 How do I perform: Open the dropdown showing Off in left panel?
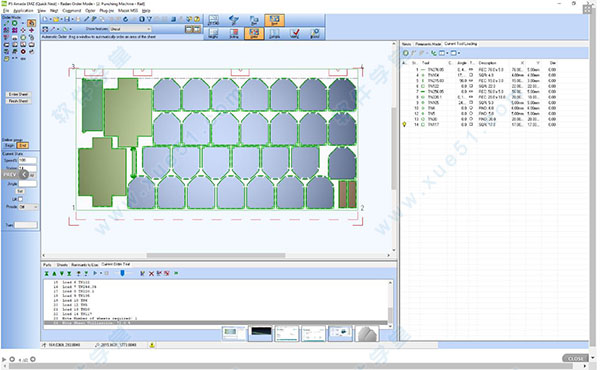click(28, 207)
